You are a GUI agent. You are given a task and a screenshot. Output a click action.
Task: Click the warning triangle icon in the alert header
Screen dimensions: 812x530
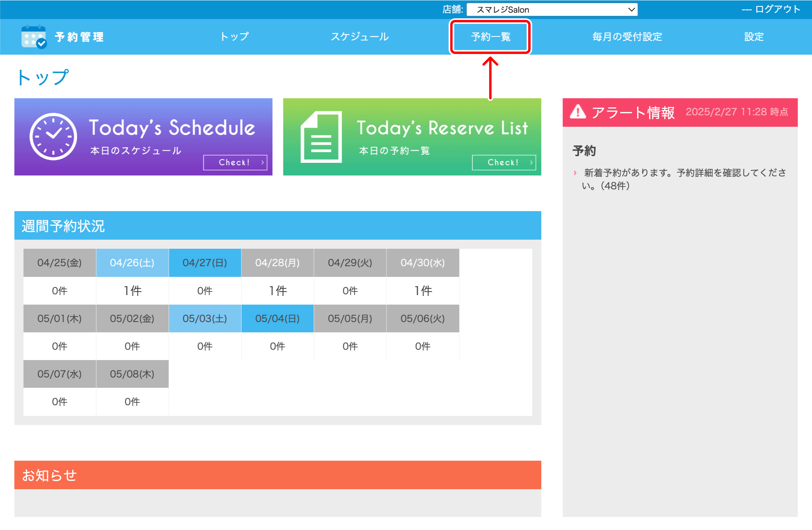[578, 112]
